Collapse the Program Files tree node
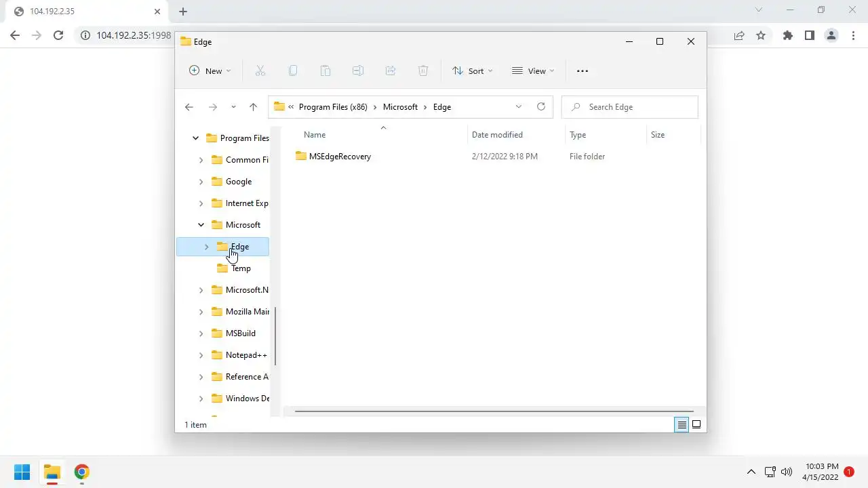The width and height of the screenshot is (868, 488). coord(195,138)
